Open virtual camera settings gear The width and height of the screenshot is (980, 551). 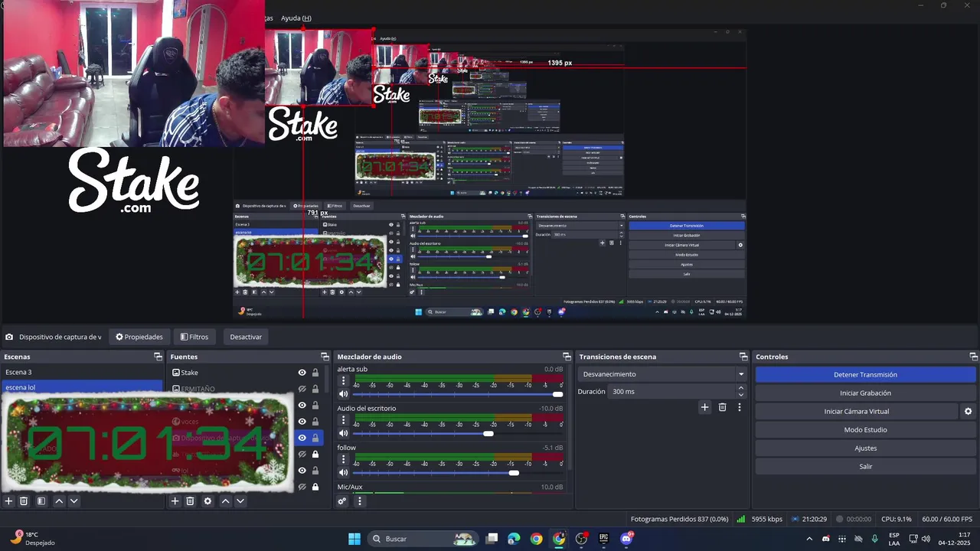(x=968, y=411)
